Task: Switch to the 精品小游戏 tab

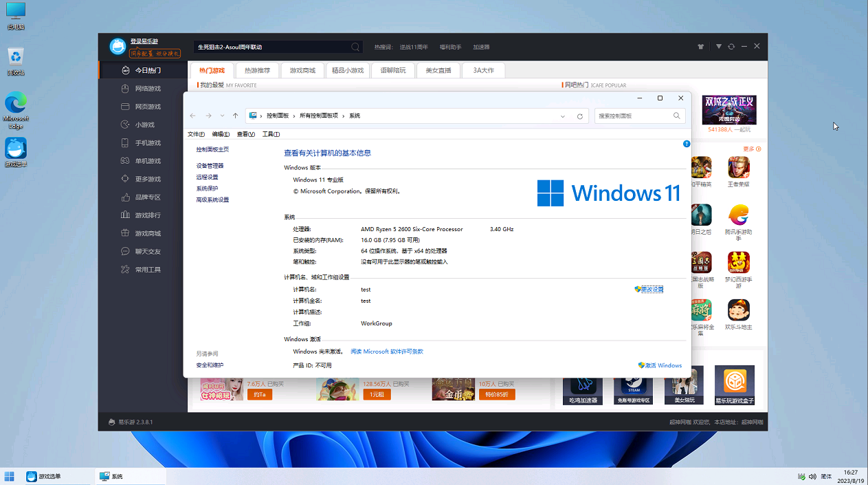Action: (x=348, y=70)
